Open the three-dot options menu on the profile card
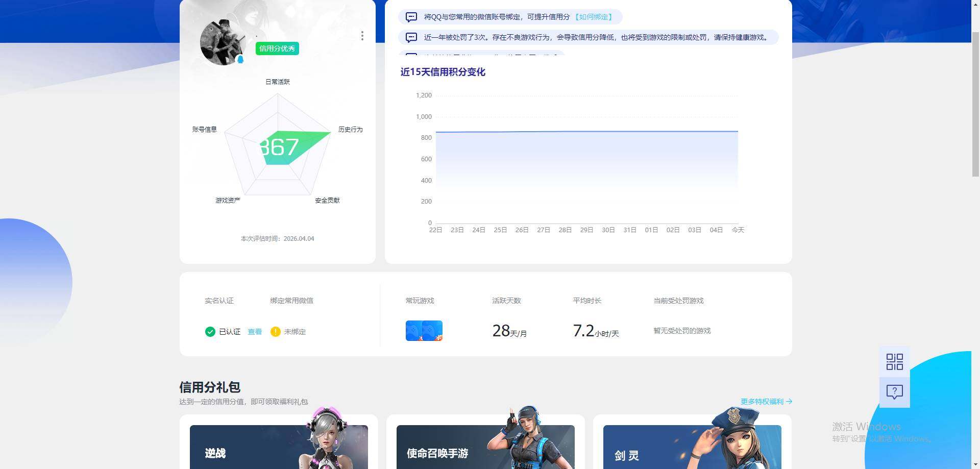Image resolution: width=980 pixels, height=469 pixels. click(x=362, y=36)
